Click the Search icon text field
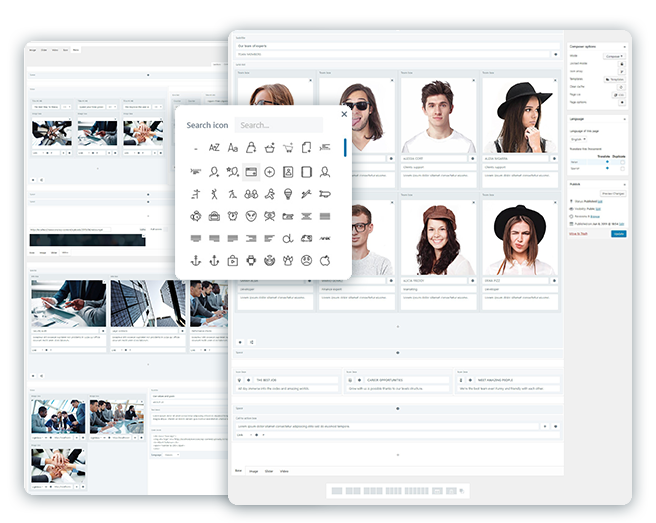The height and width of the screenshot is (523, 656). tap(278, 125)
